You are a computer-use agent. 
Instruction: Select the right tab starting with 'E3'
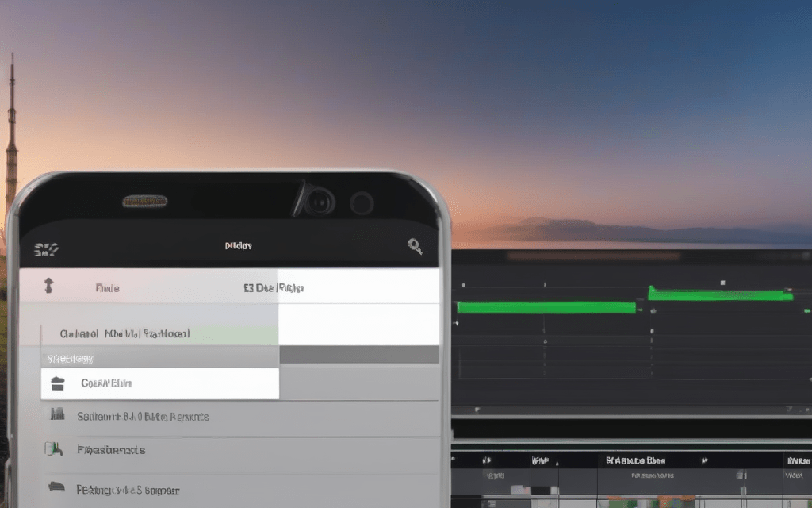click(274, 288)
